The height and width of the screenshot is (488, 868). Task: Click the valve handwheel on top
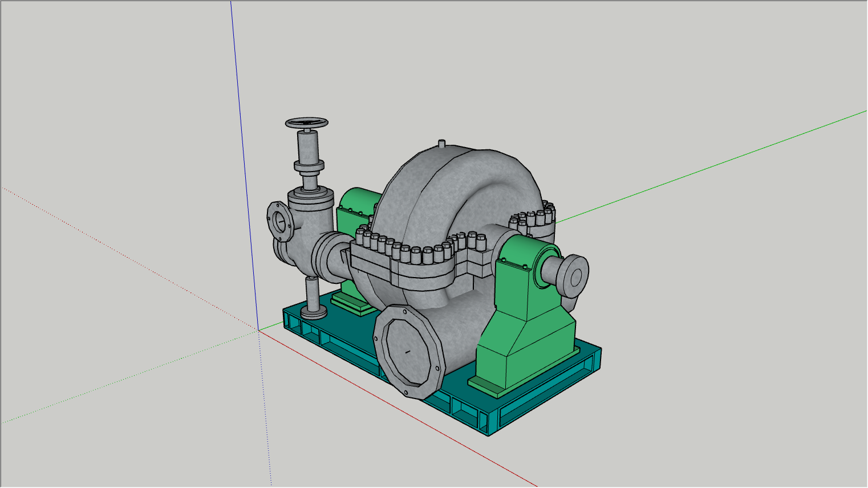click(307, 123)
